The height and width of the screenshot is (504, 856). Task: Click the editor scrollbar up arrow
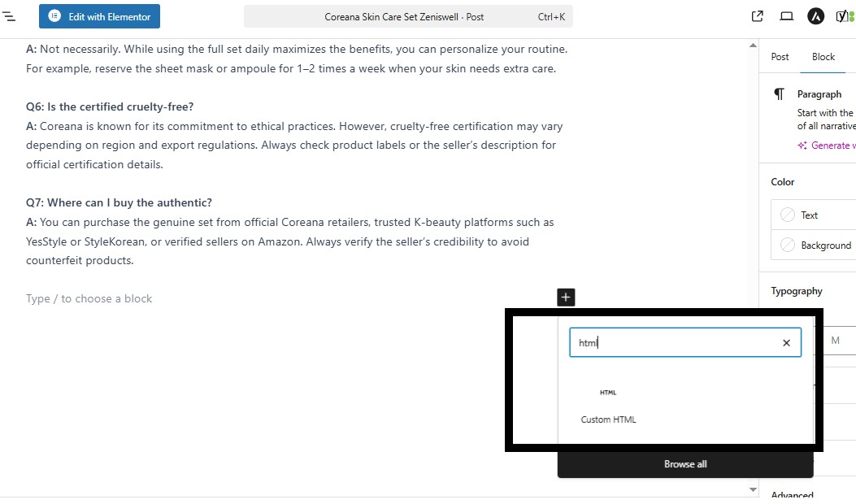click(753, 46)
